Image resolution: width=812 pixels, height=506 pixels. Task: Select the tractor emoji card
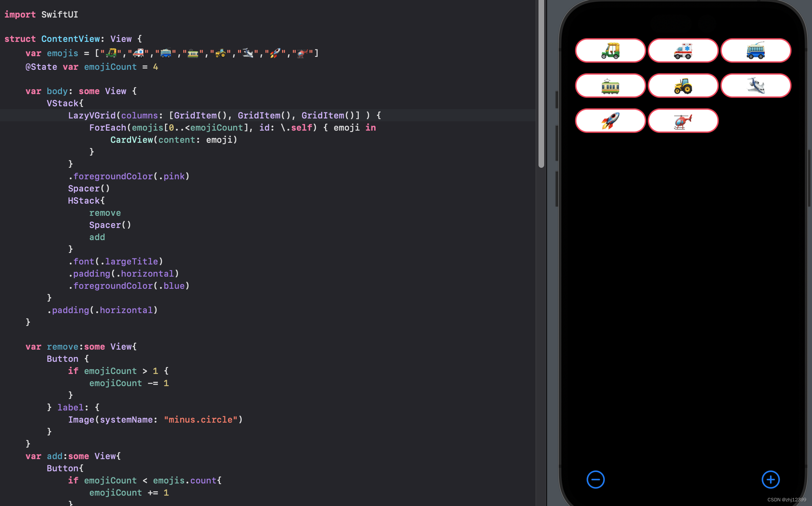(683, 86)
